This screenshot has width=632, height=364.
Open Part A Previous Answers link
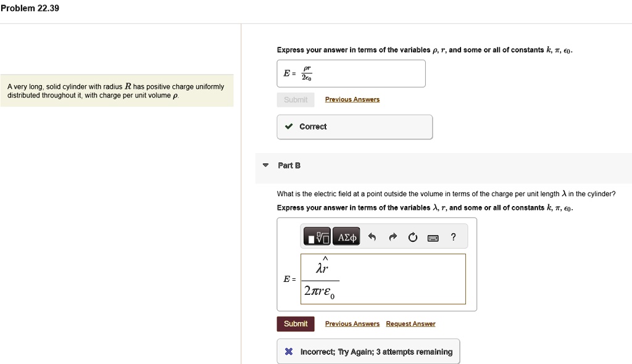tap(352, 99)
